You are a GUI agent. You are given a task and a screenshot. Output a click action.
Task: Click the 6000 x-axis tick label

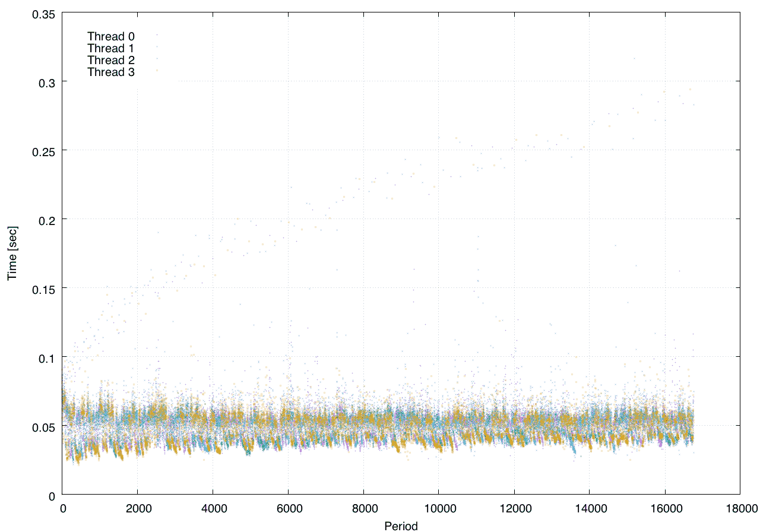[x=288, y=508]
